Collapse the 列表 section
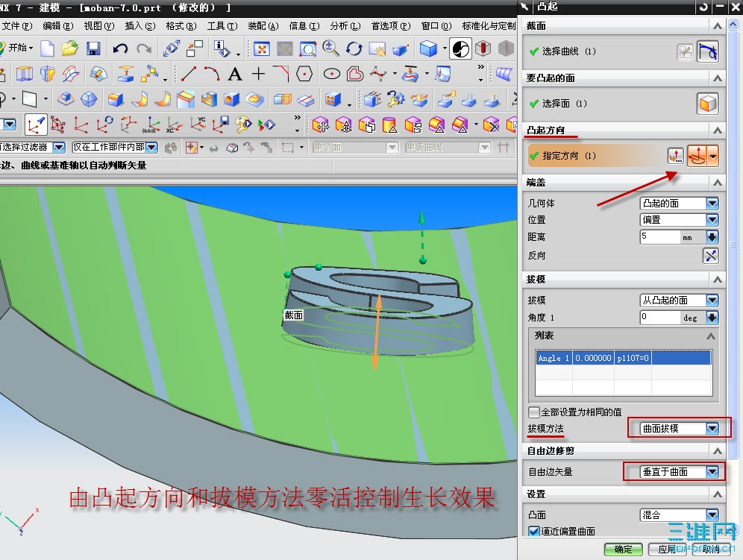The width and height of the screenshot is (743, 560). click(710, 336)
